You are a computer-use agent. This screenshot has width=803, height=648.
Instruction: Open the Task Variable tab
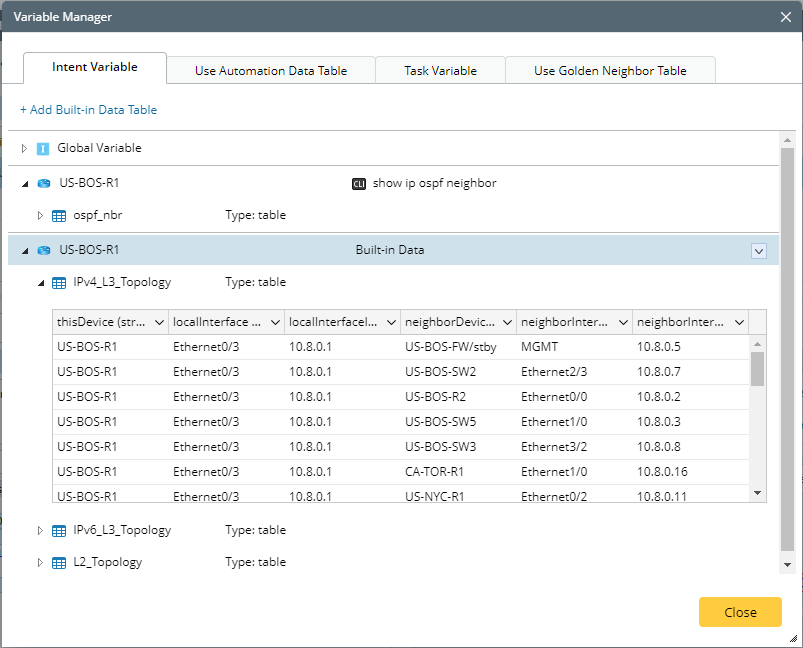click(440, 71)
